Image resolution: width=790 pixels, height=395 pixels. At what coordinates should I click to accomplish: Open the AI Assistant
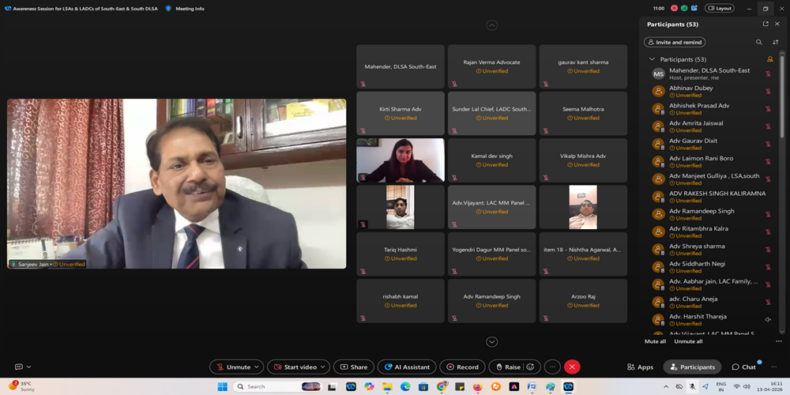(407, 367)
